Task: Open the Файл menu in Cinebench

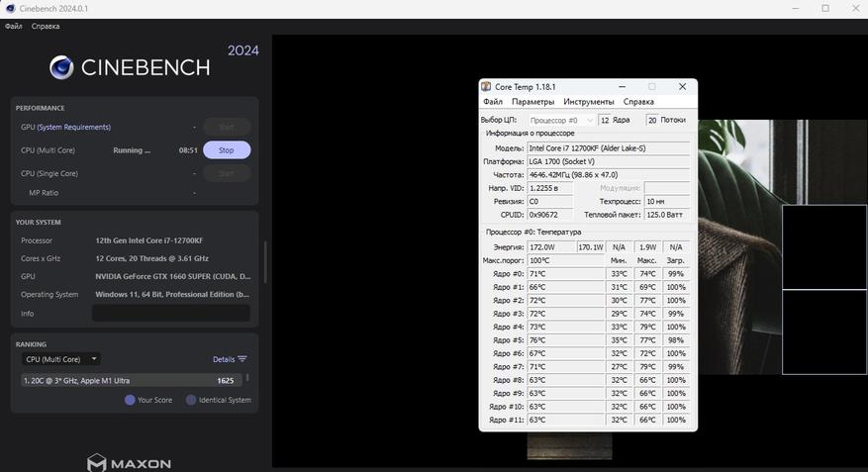Action: coord(13,26)
